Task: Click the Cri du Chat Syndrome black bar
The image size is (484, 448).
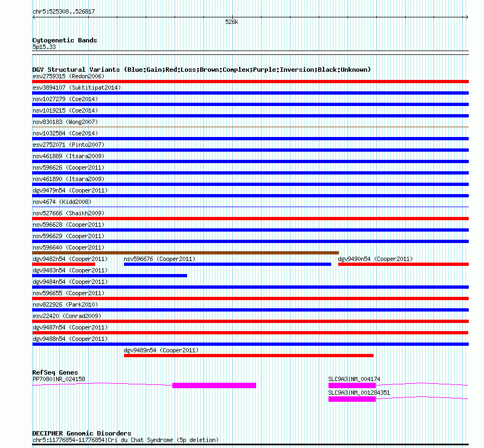Action: [x=250, y=445]
